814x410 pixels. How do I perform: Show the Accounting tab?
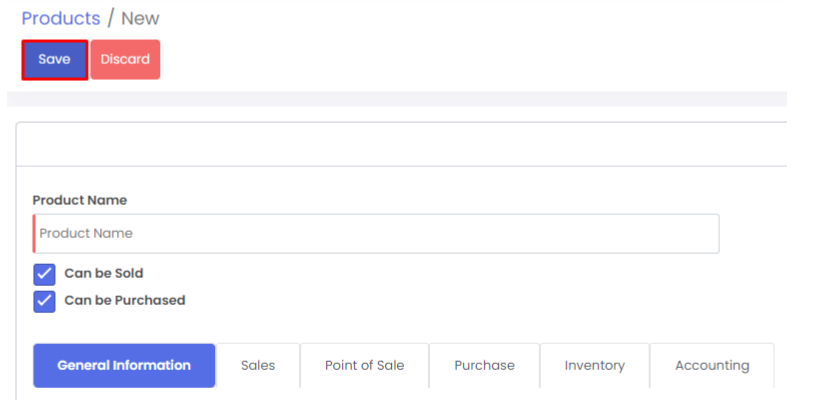point(711,365)
